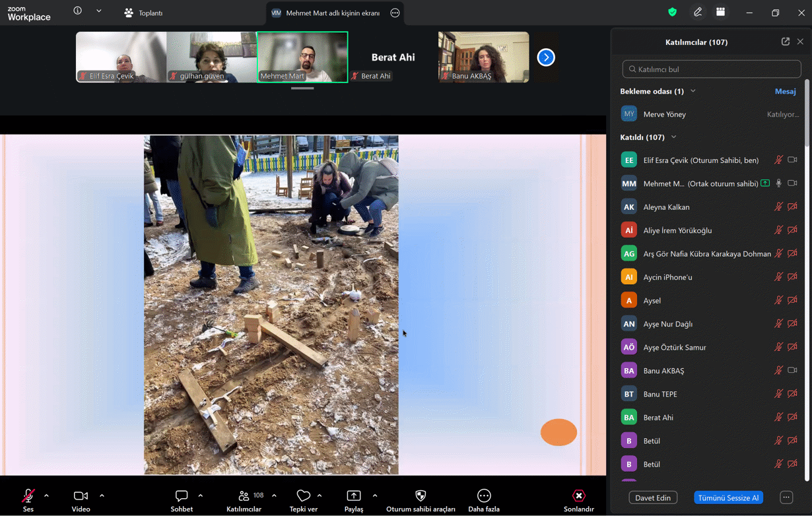Click the Katılımcı bul search field

pos(712,69)
